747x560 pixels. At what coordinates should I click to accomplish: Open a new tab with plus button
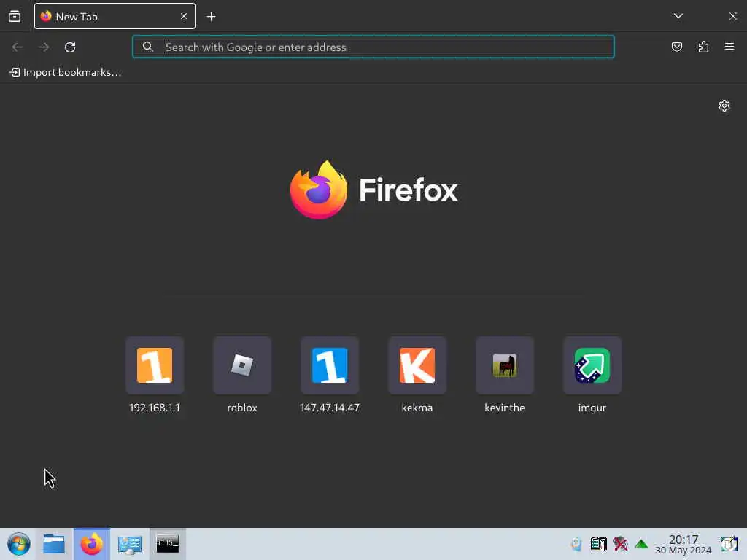point(211,17)
